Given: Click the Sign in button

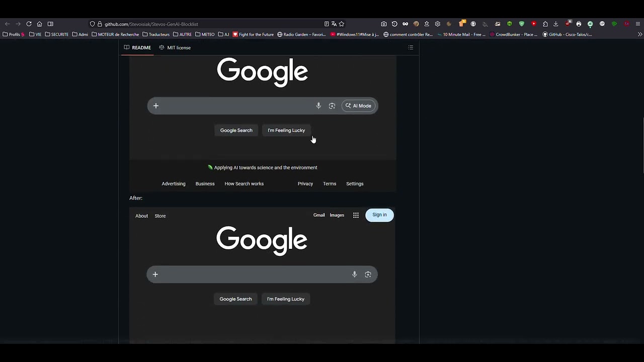Looking at the screenshot, I should [x=379, y=215].
